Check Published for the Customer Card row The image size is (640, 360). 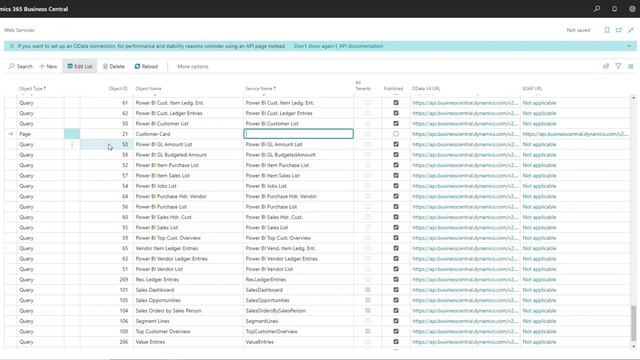(x=396, y=134)
